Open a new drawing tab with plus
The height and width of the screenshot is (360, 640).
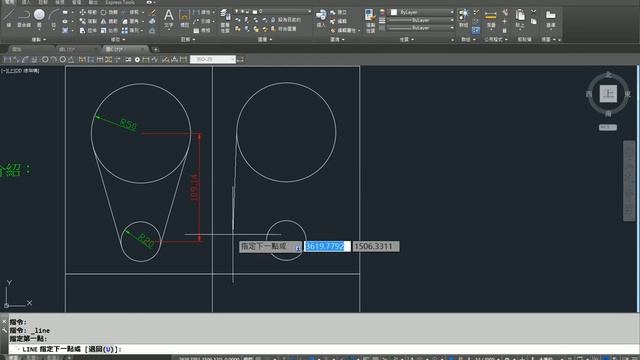point(156,50)
